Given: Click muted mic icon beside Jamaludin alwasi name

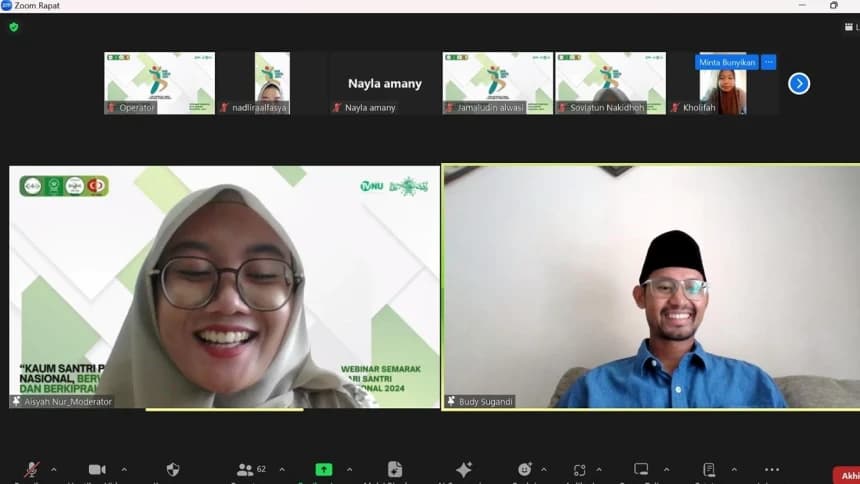Looking at the screenshot, I should pyautogui.click(x=449, y=108).
